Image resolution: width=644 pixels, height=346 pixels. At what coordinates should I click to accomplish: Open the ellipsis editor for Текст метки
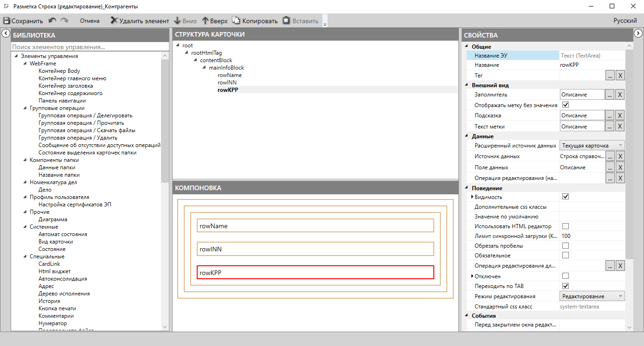coord(610,127)
